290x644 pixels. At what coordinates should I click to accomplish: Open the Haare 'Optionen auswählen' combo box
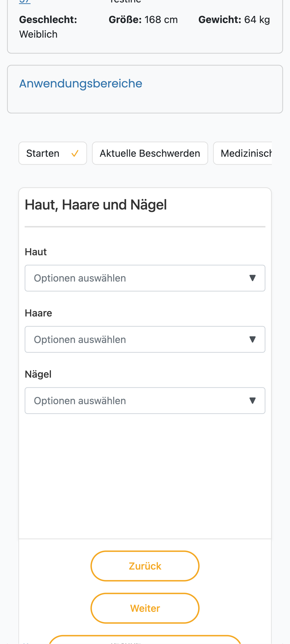point(145,339)
